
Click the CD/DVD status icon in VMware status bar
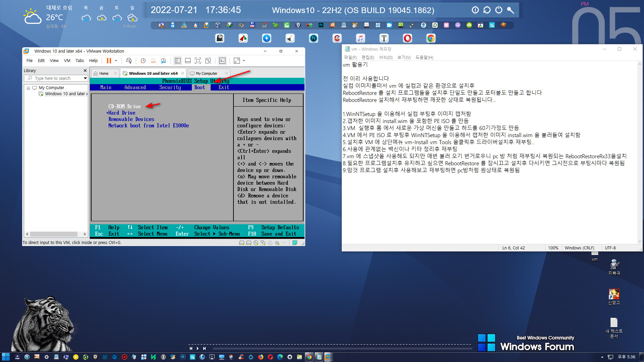[x=256, y=243]
